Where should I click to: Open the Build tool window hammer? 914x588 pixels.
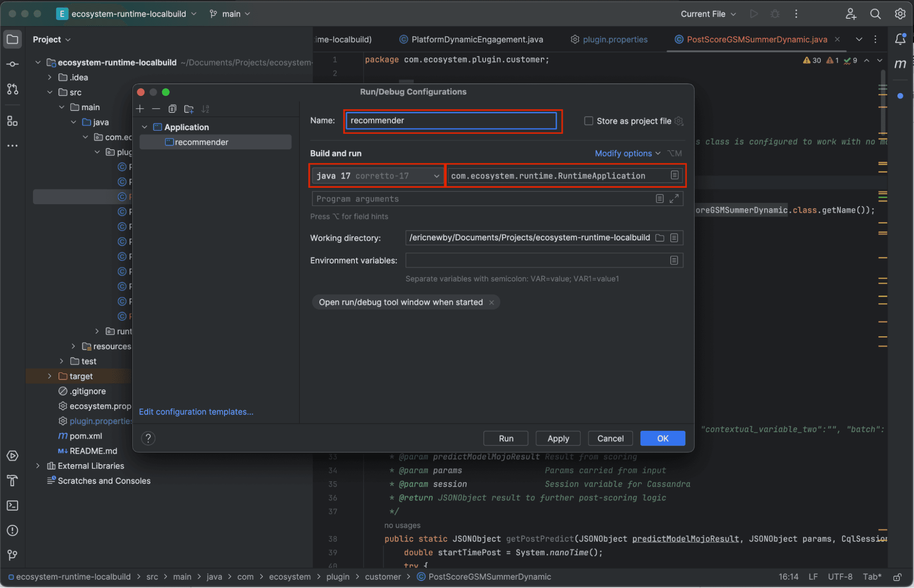[12, 481]
